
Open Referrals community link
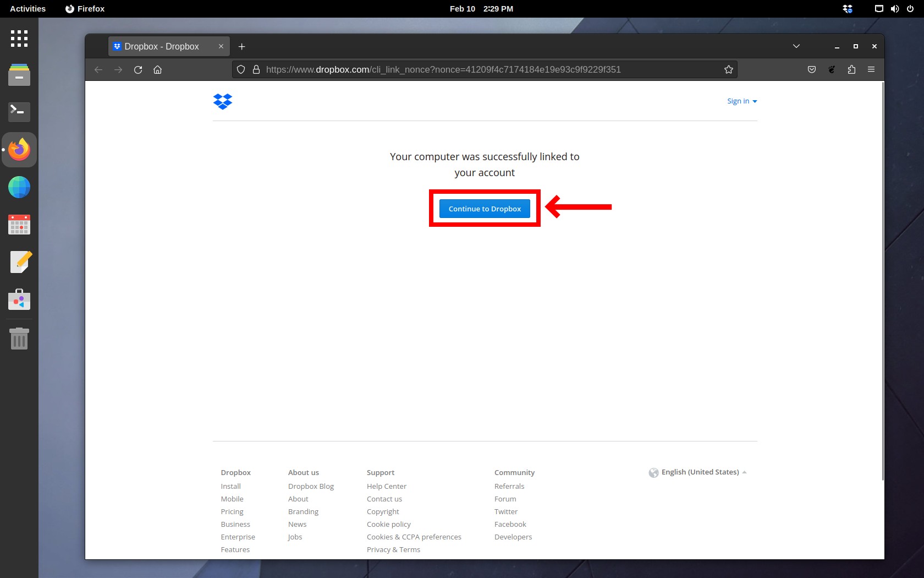click(509, 486)
